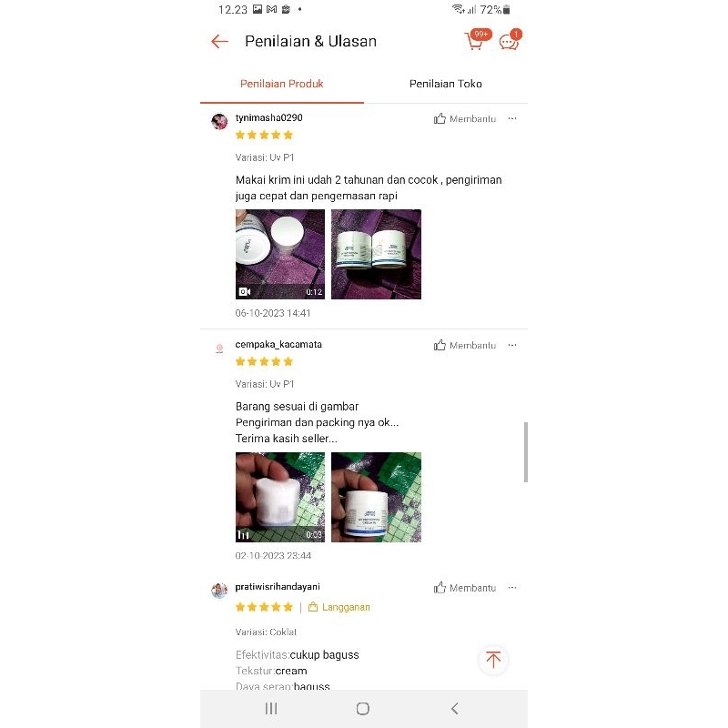Tap the Langganan badge link

tap(339, 607)
